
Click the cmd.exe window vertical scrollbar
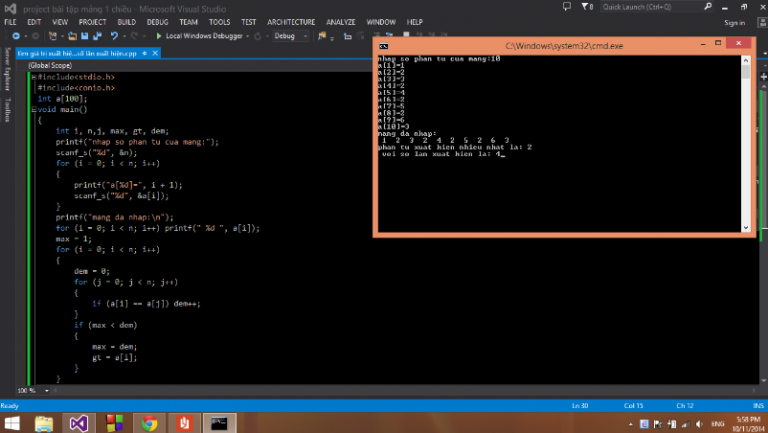pos(747,140)
